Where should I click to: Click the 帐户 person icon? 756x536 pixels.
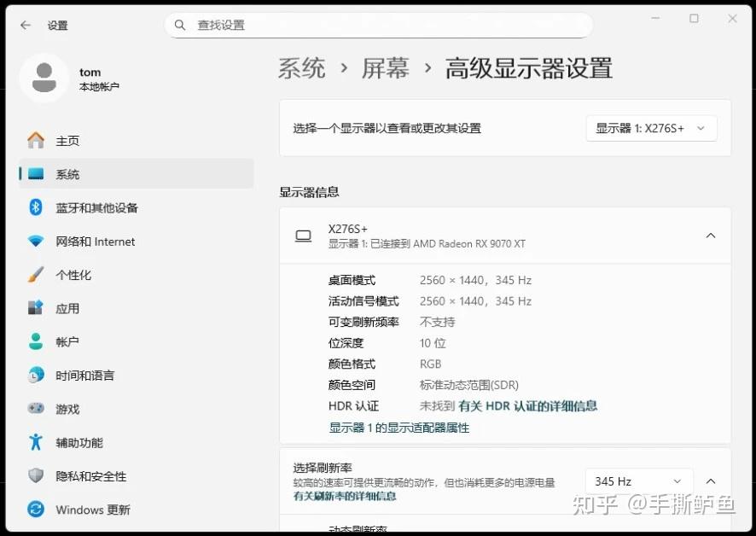(x=36, y=341)
